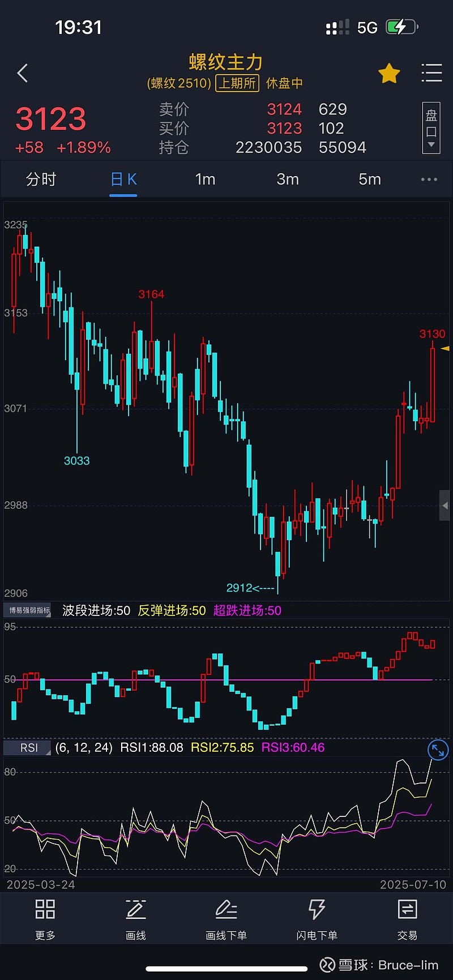Click the 3130 price label on chart

pos(432,334)
